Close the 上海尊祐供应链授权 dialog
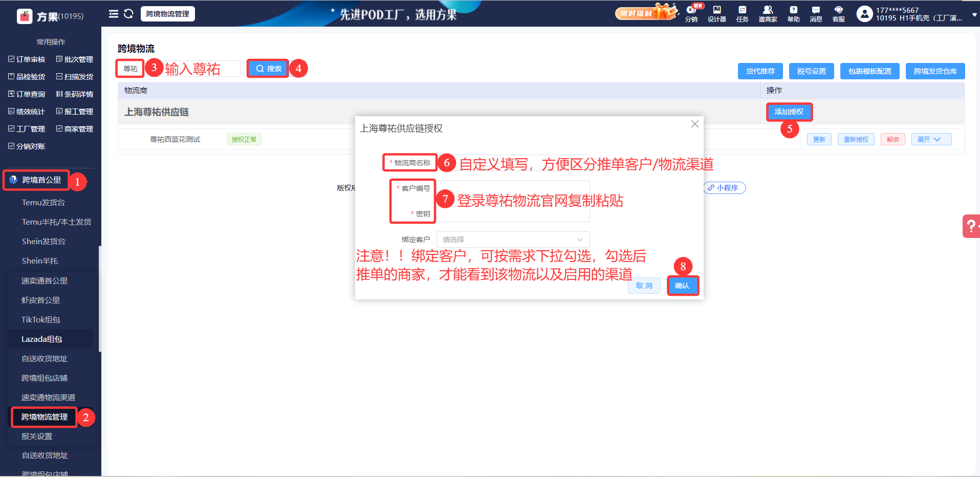Viewport: 980px width, 477px height. 694,124
